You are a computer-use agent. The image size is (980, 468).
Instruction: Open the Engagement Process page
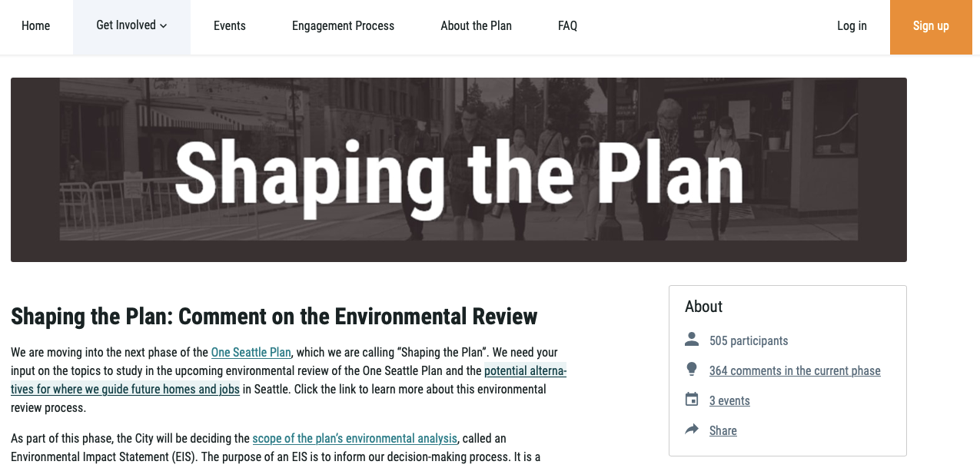tap(343, 26)
